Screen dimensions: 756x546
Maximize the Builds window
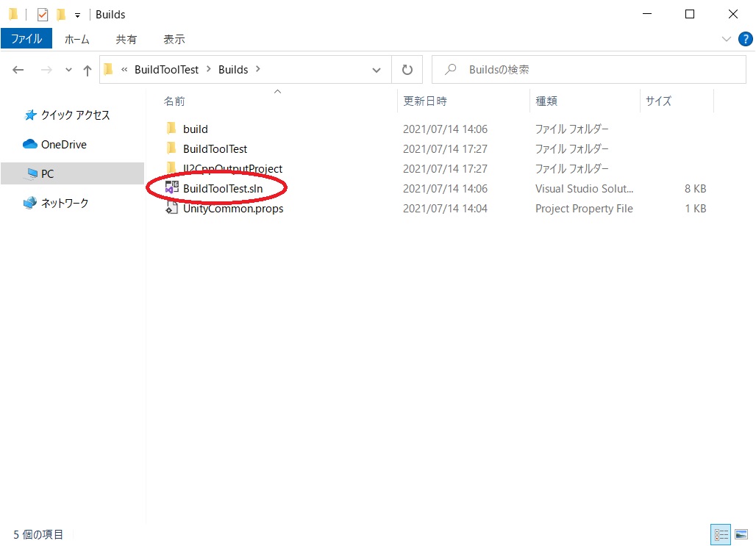(690, 15)
